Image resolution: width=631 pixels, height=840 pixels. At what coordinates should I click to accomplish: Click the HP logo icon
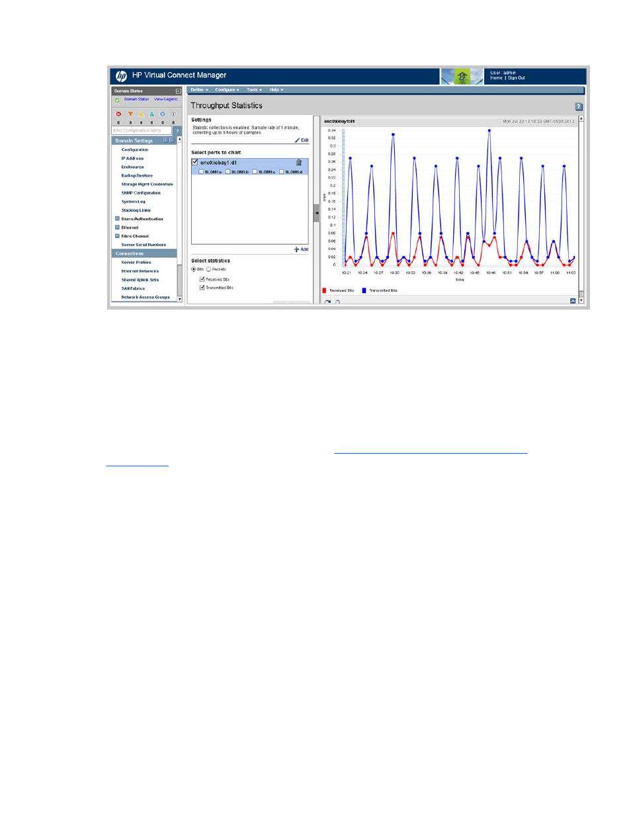pyautogui.click(x=121, y=76)
